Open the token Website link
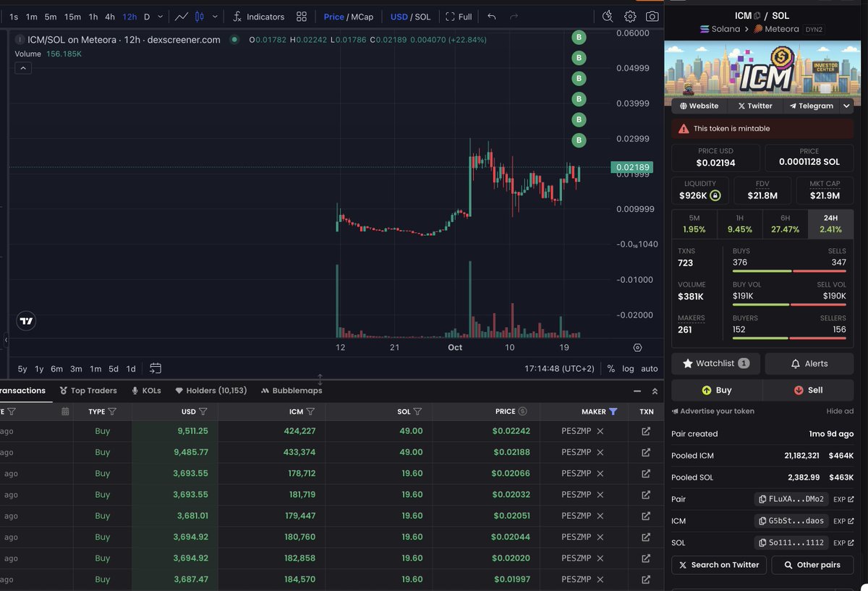Image resolution: width=868 pixels, height=591 pixels. click(698, 106)
